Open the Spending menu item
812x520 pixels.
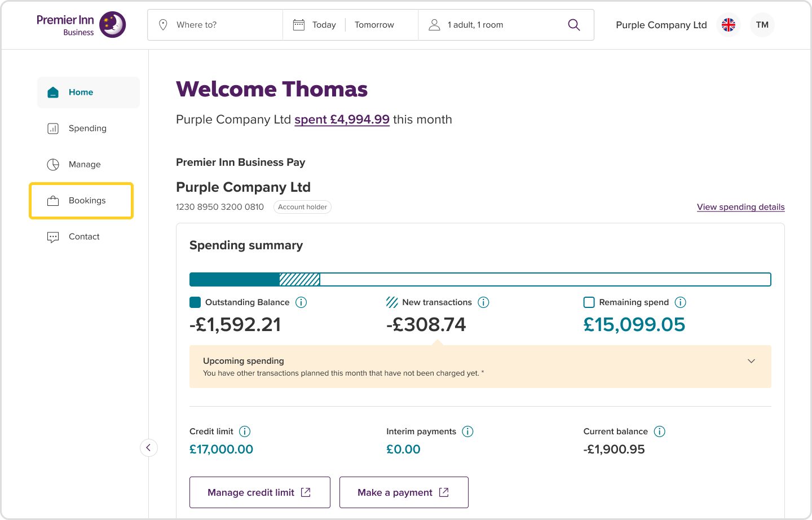point(89,129)
